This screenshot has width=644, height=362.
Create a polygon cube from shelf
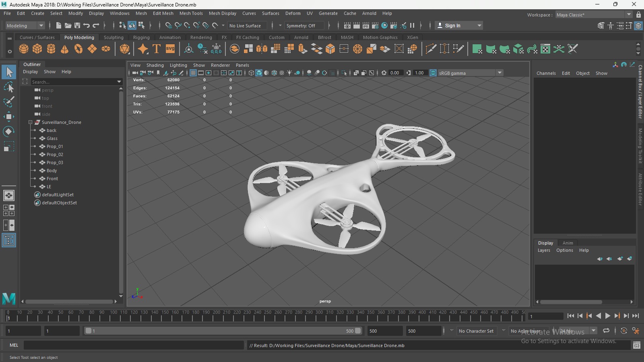tap(37, 49)
